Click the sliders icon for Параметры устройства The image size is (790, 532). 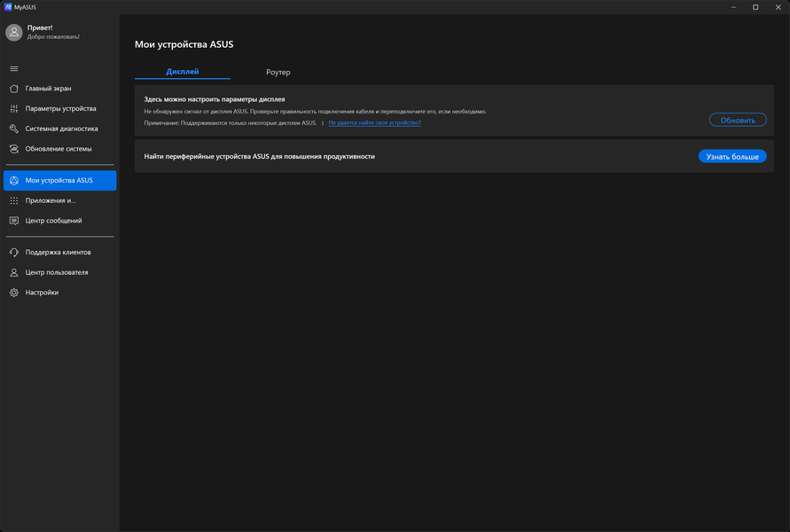14,108
